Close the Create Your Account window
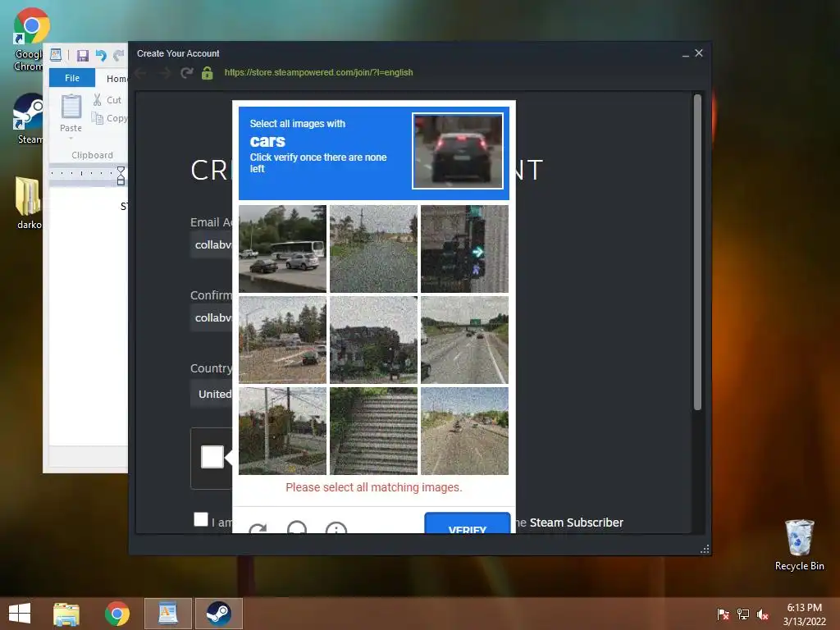Viewport: 840px width, 630px height. click(x=699, y=53)
